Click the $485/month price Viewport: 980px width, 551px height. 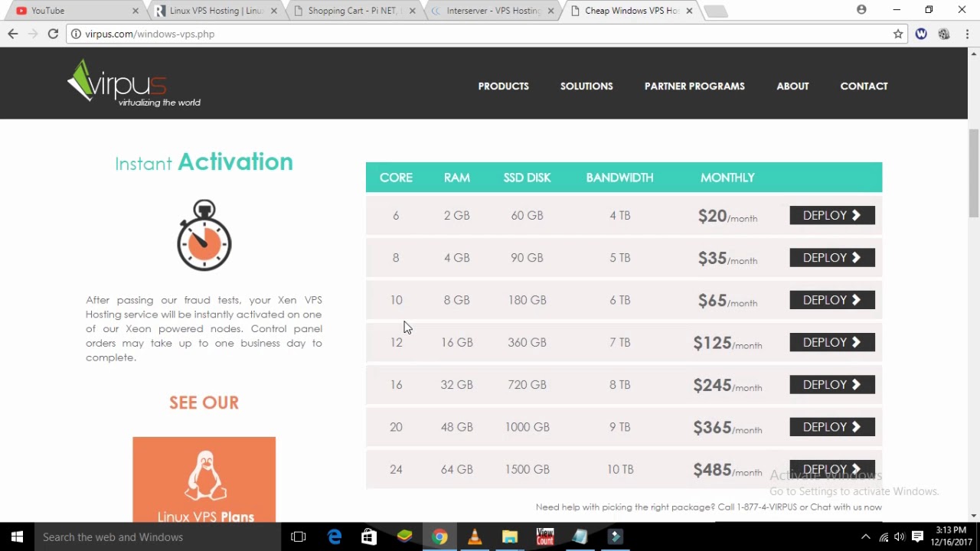727,470
